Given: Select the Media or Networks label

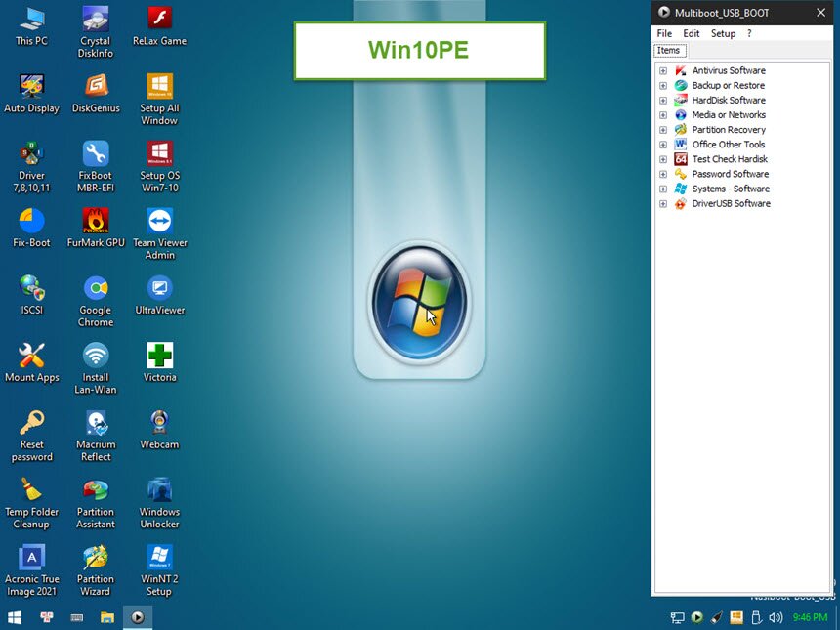Looking at the screenshot, I should tap(729, 115).
